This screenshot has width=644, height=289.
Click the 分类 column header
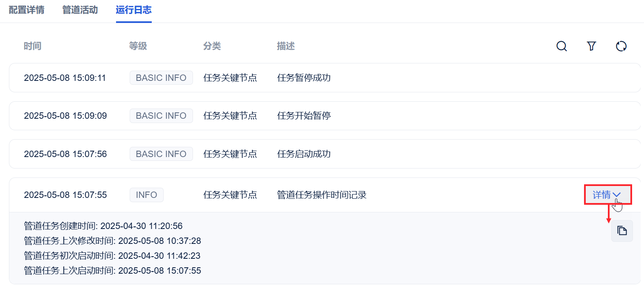[x=212, y=46]
